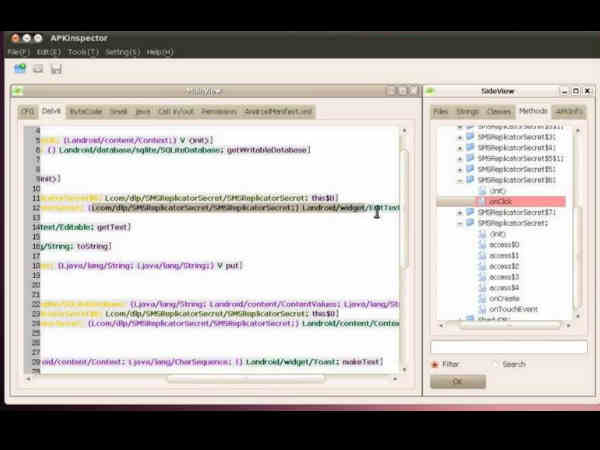Select the Filter radio button
The width and height of the screenshot is (600, 450).
coord(435,364)
